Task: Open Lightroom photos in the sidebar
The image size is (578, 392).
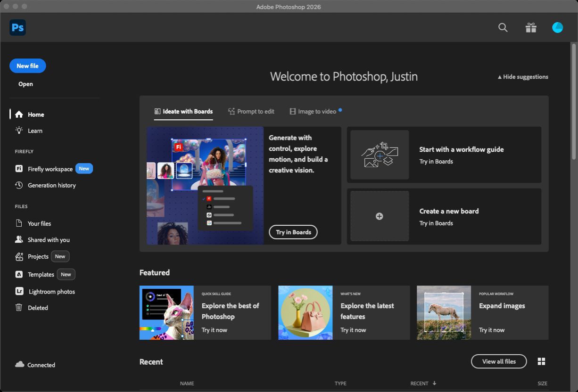Action: pyautogui.click(x=52, y=292)
